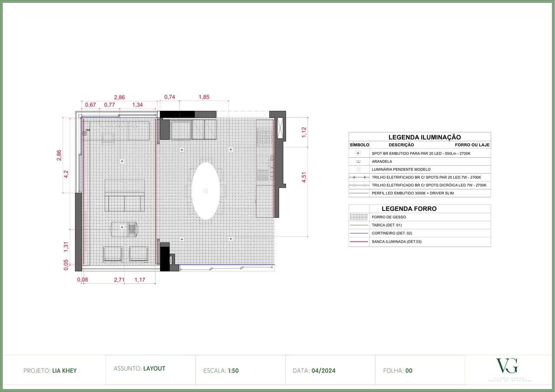Click the 2,71 dimension value

click(x=119, y=280)
